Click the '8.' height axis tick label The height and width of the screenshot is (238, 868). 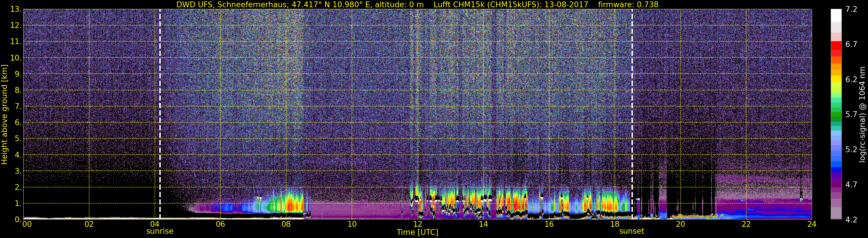click(x=18, y=90)
